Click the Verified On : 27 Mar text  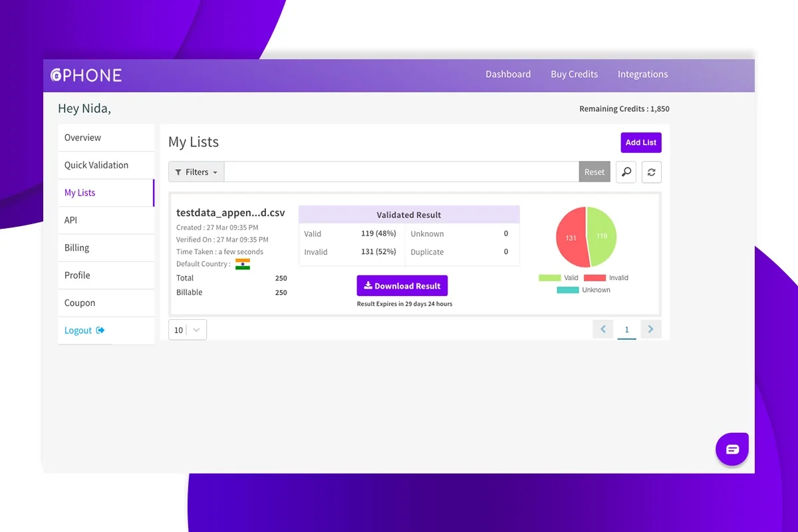pyautogui.click(x=222, y=239)
